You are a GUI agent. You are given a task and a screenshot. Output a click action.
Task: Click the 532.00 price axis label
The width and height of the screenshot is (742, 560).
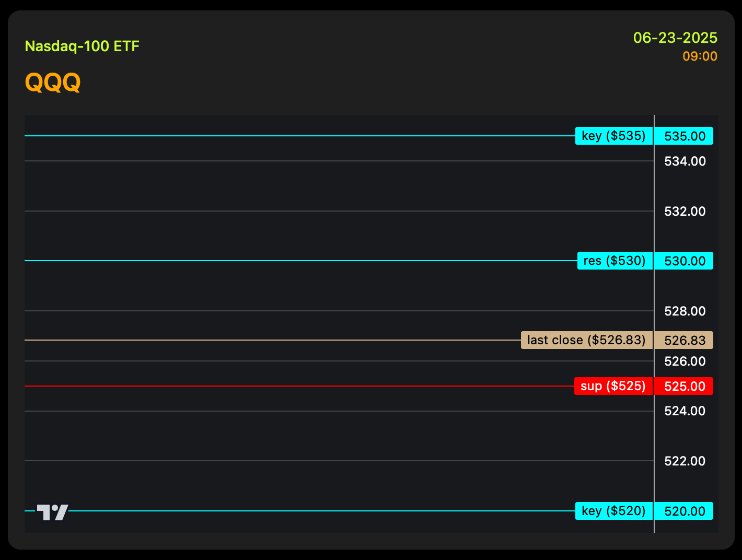point(685,212)
